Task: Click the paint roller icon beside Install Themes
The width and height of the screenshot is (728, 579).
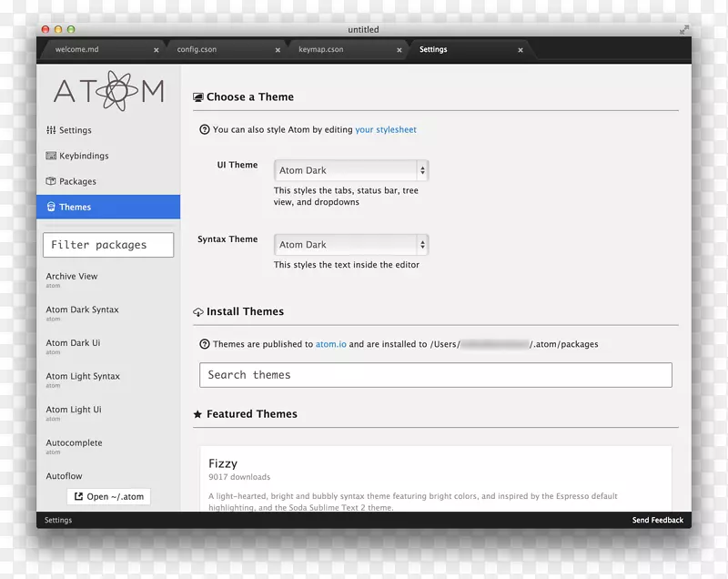Action: (x=197, y=311)
